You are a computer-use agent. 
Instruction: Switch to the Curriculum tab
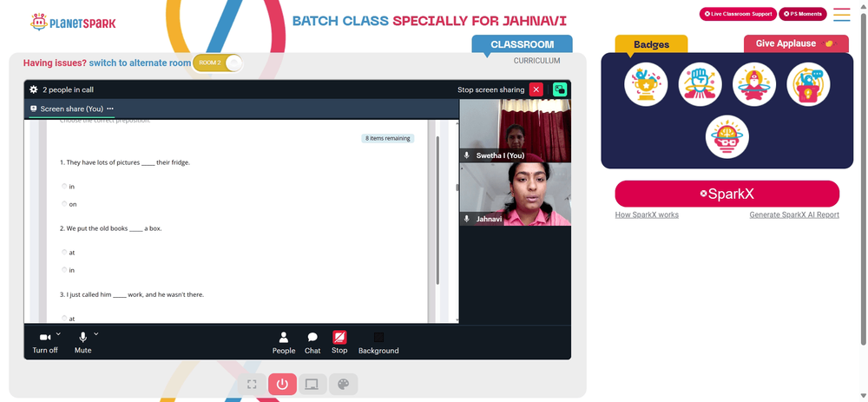(x=536, y=61)
